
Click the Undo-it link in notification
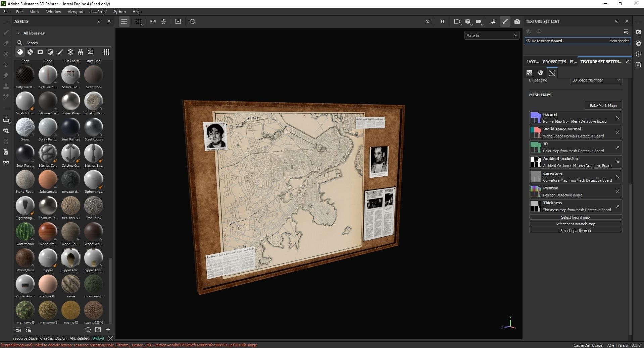pyautogui.click(x=98, y=338)
